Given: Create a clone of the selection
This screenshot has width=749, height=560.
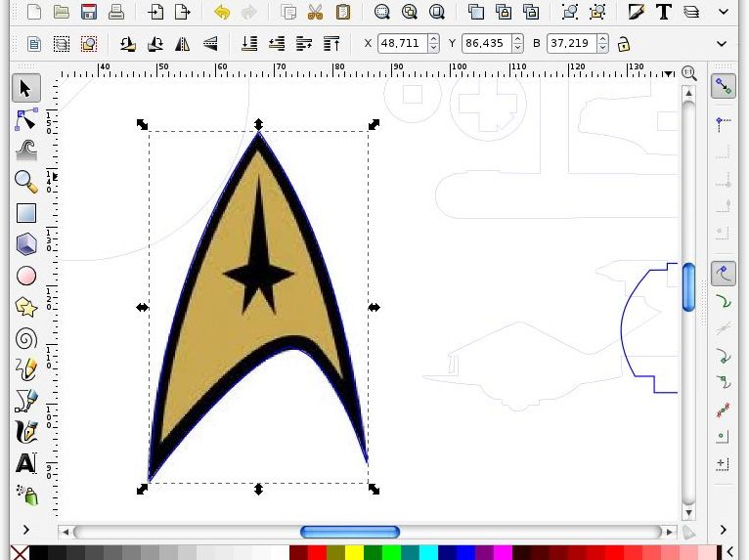Looking at the screenshot, I should click(504, 11).
